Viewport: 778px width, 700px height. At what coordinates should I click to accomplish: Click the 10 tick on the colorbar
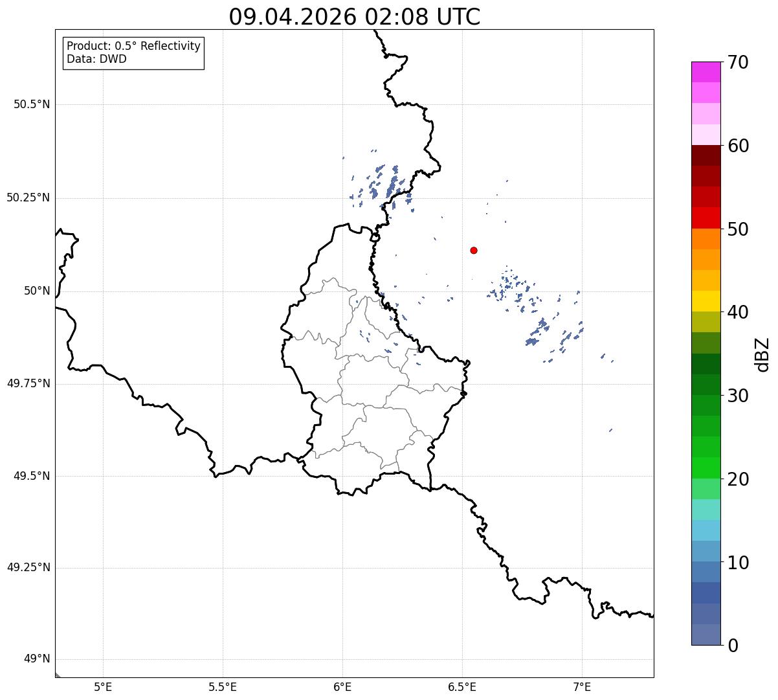738,563
